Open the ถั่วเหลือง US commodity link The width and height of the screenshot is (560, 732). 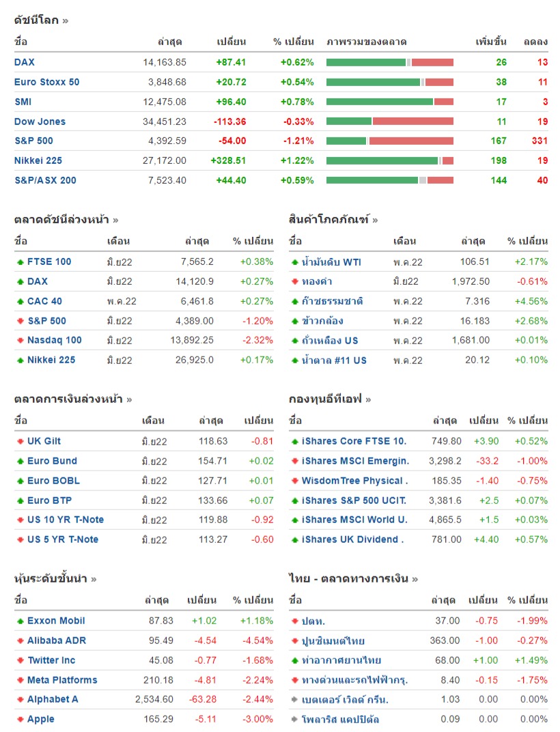tap(330, 340)
